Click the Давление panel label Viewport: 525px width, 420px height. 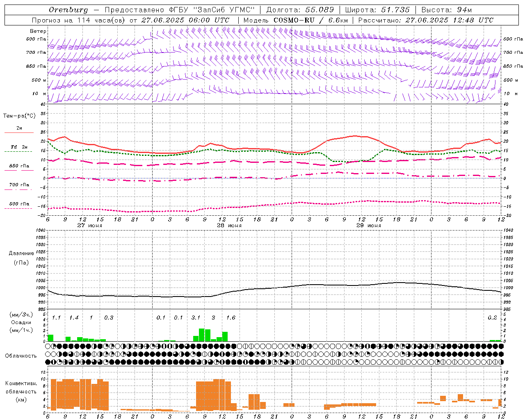pyautogui.click(x=21, y=253)
